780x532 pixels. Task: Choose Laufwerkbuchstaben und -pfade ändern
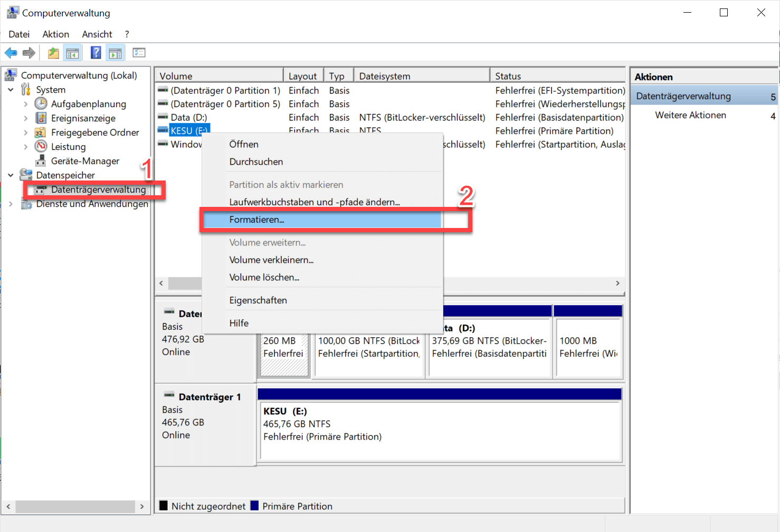[x=322, y=202]
